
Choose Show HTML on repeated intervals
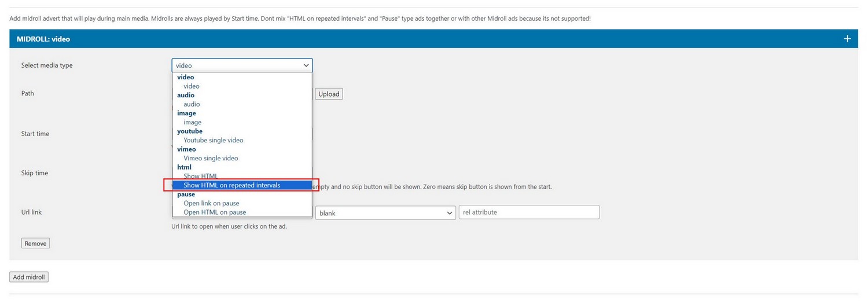pos(231,185)
